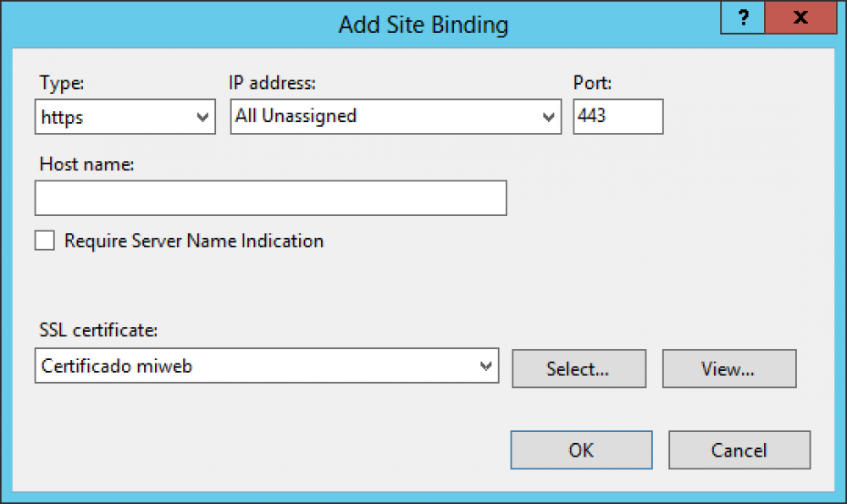
Task: Confirm the binding with OK
Action: click(x=581, y=450)
